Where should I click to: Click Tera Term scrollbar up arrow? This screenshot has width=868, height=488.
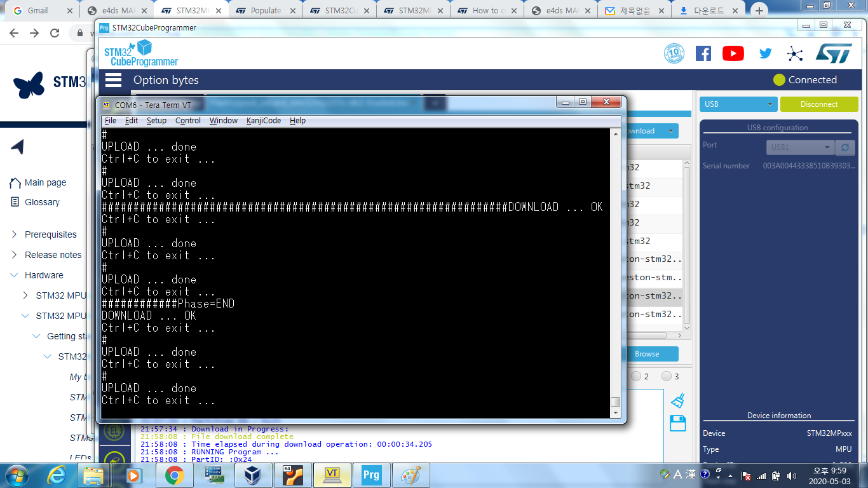coord(615,133)
